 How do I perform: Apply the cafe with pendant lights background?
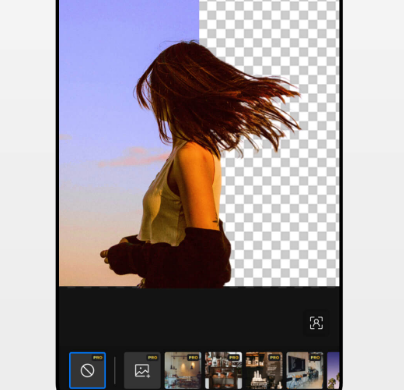(183, 370)
